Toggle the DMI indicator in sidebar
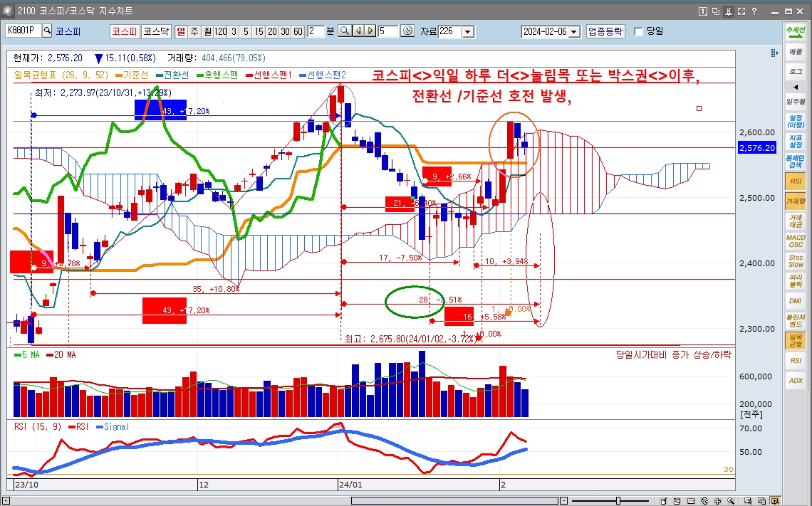 [796, 300]
